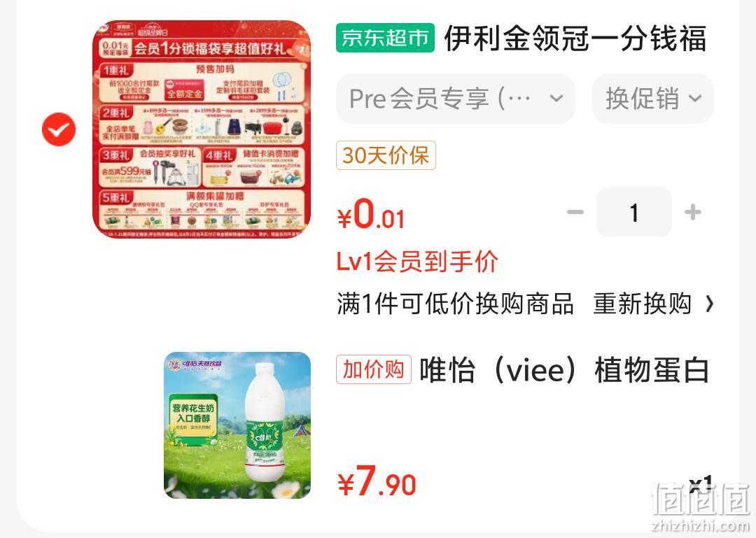Open the 伊利金领冠一分钱福 product title

click(575, 38)
